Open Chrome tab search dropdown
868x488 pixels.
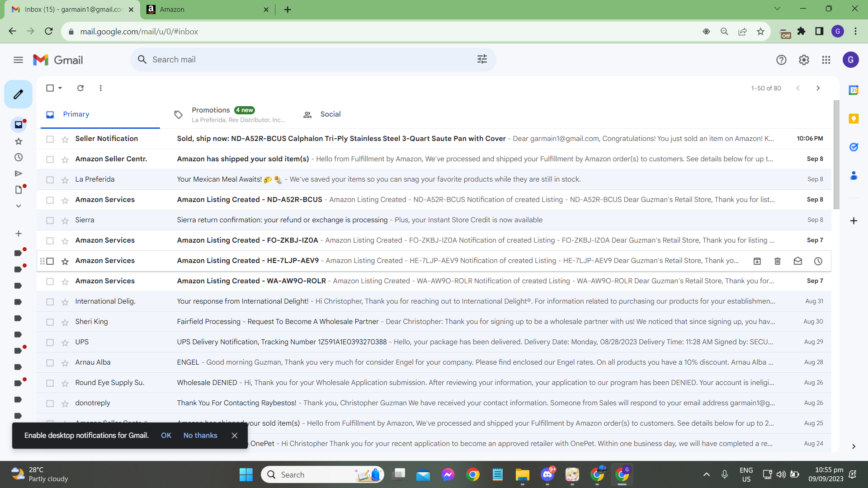coord(777,9)
